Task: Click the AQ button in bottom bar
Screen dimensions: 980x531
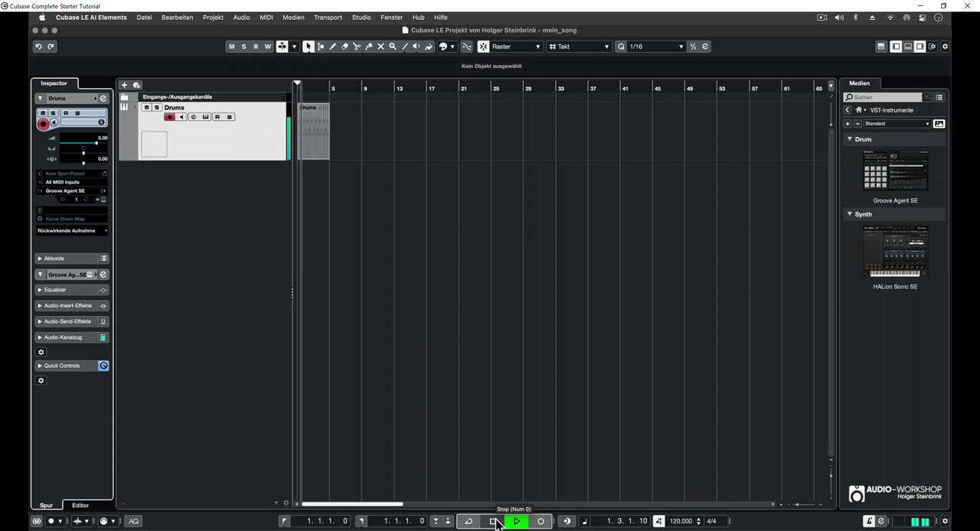Action: (134, 521)
